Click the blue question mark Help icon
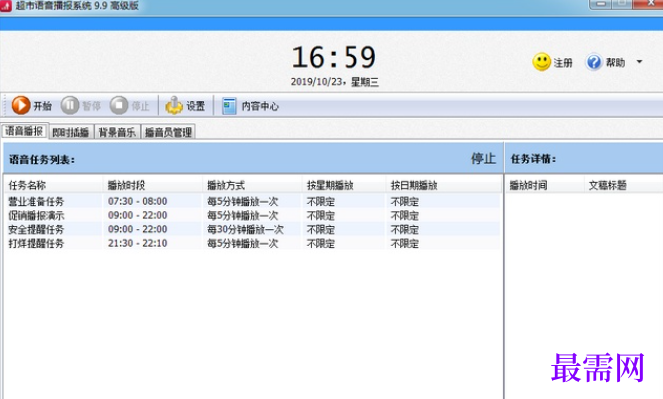The height and width of the screenshot is (399, 663). click(x=594, y=63)
